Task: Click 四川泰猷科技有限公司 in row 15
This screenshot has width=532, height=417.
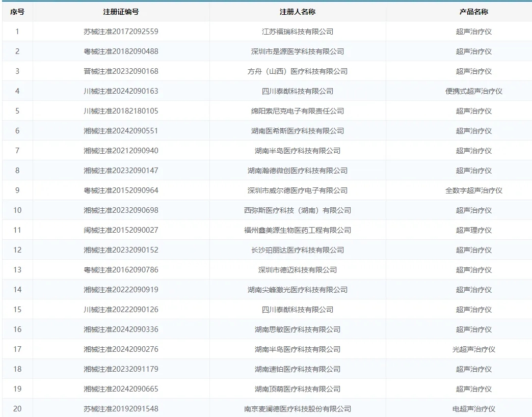Action: pos(298,310)
